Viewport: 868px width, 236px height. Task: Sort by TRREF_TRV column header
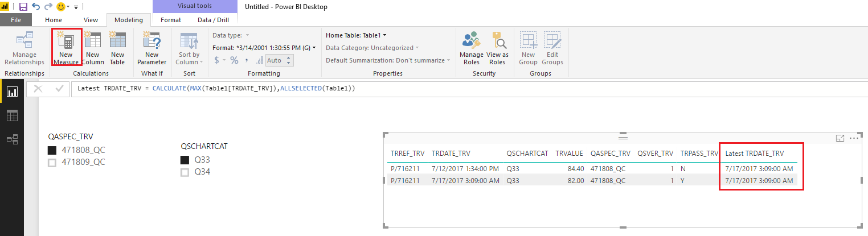coord(407,154)
